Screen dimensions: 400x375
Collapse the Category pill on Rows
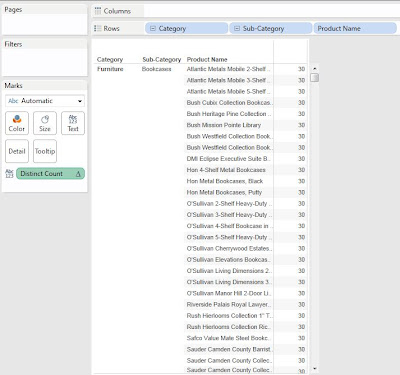[x=153, y=29]
